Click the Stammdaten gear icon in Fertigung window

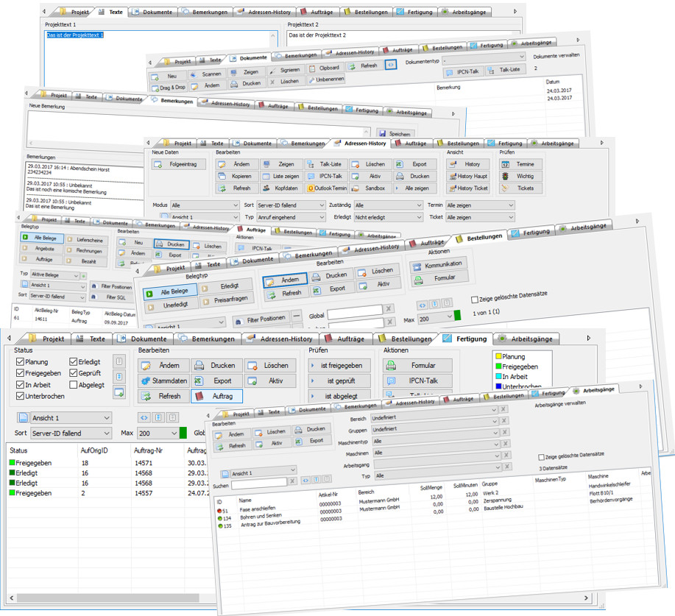click(x=146, y=381)
